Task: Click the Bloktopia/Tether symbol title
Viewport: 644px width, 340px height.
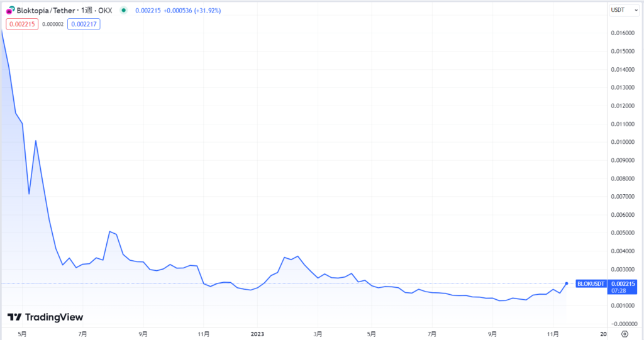Action: (x=45, y=10)
